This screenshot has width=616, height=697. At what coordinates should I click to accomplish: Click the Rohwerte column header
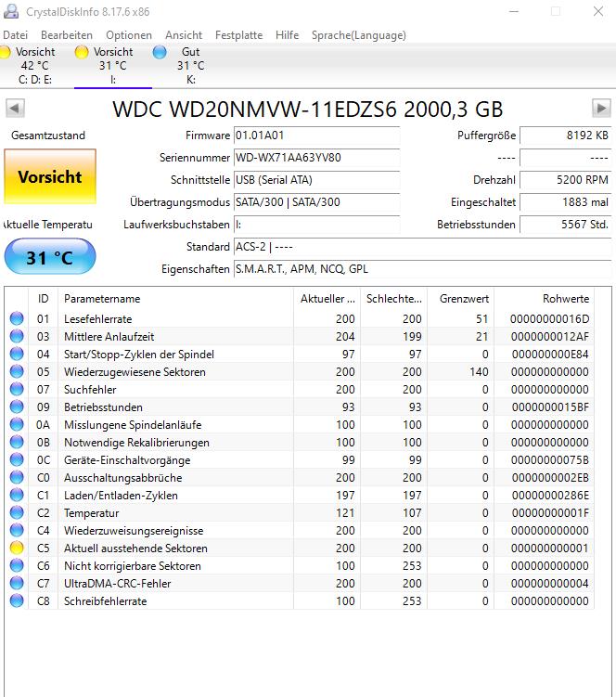tap(544, 298)
